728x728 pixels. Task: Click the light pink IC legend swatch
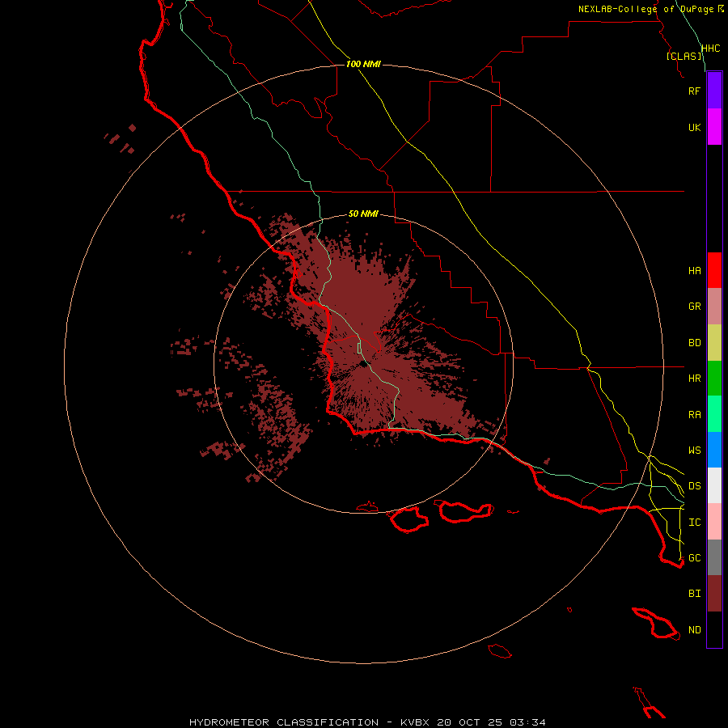coord(714,522)
